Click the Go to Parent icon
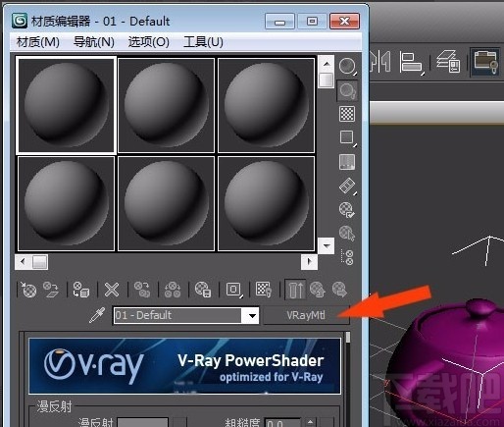Image resolution: width=504 pixels, height=427 pixels. pos(318,290)
